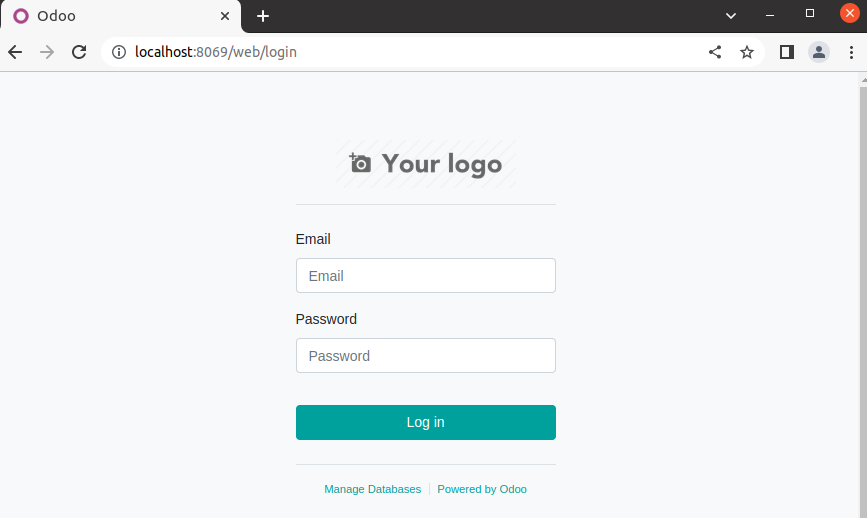This screenshot has width=867, height=518.
Task: Focus the Password input field
Action: point(425,356)
